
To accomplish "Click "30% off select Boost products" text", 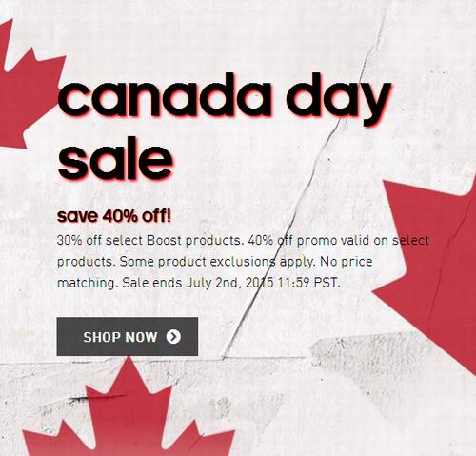I will (149, 241).
